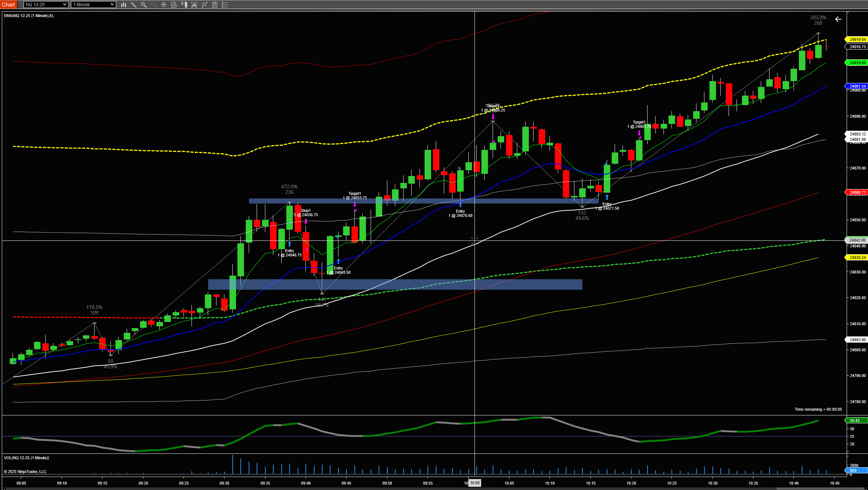
Task: Open the drawing tools pencil icon
Action: [x=134, y=5]
